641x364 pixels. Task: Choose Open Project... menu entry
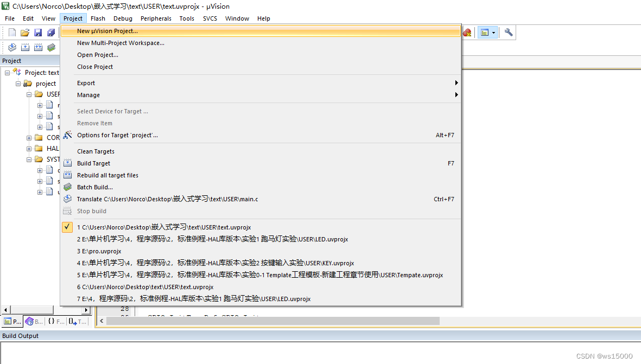click(261, 55)
